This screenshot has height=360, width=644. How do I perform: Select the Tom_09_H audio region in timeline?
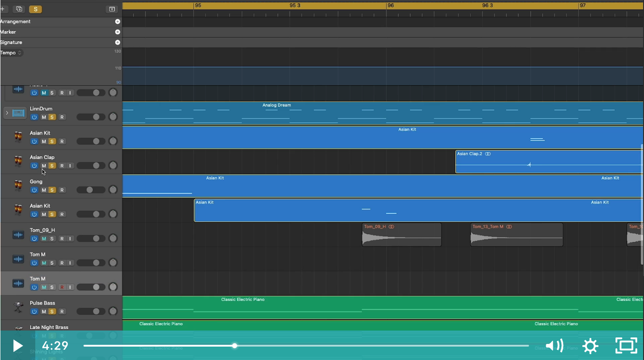pos(401,234)
